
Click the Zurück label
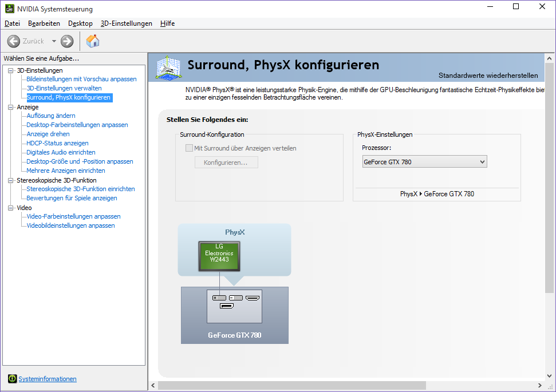pyautogui.click(x=33, y=41)
